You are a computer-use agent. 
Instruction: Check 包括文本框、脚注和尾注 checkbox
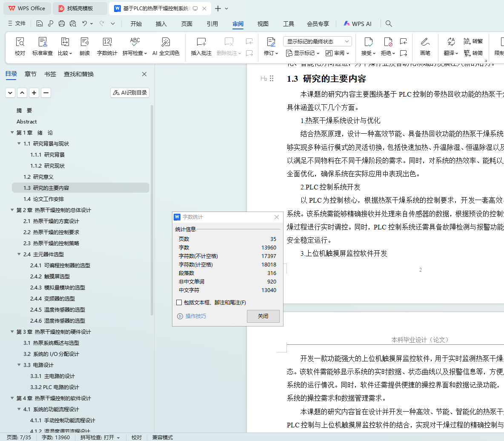point(179,303)
